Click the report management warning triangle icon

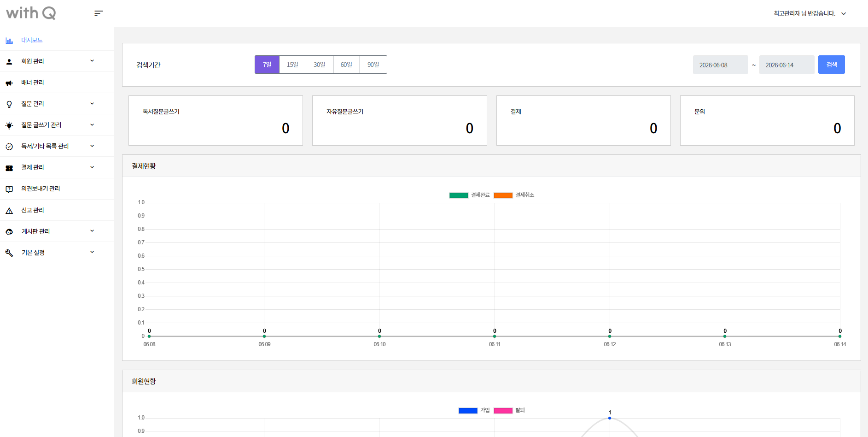tap(9, 211)
